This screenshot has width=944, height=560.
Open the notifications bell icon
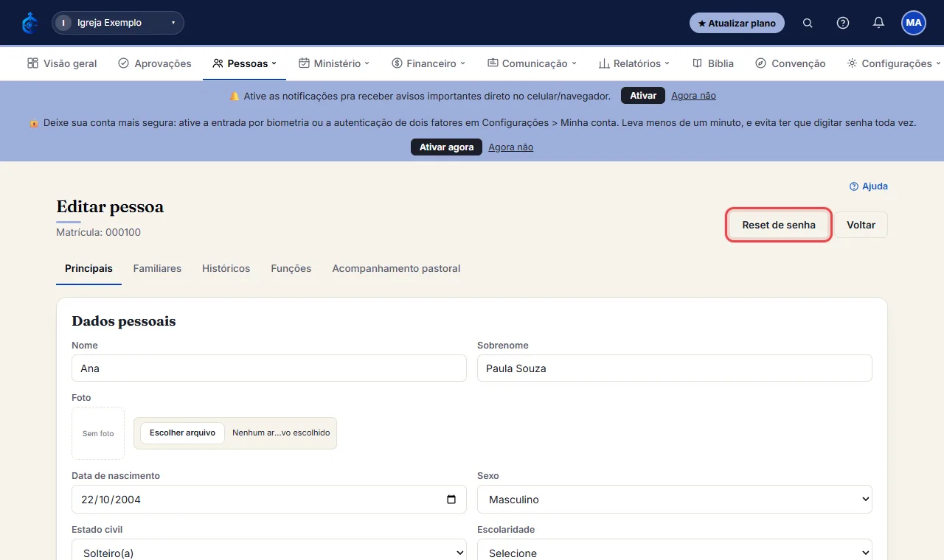pos(878,23)
